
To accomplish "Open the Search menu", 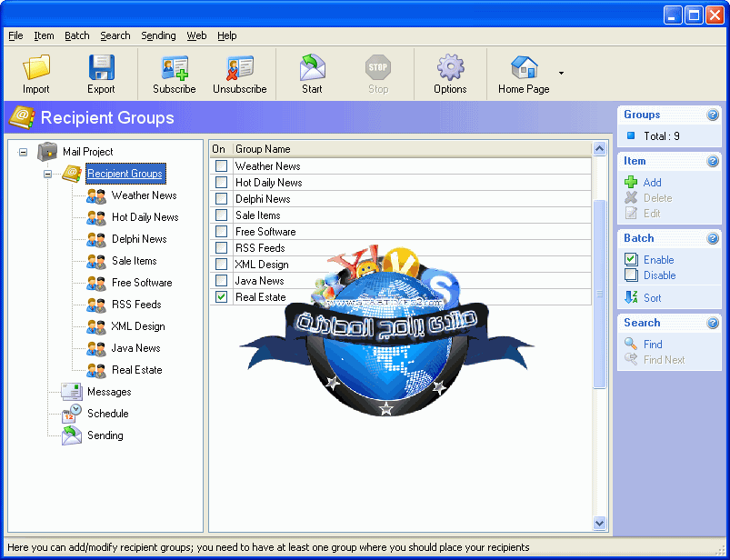I will click(115, 35).
